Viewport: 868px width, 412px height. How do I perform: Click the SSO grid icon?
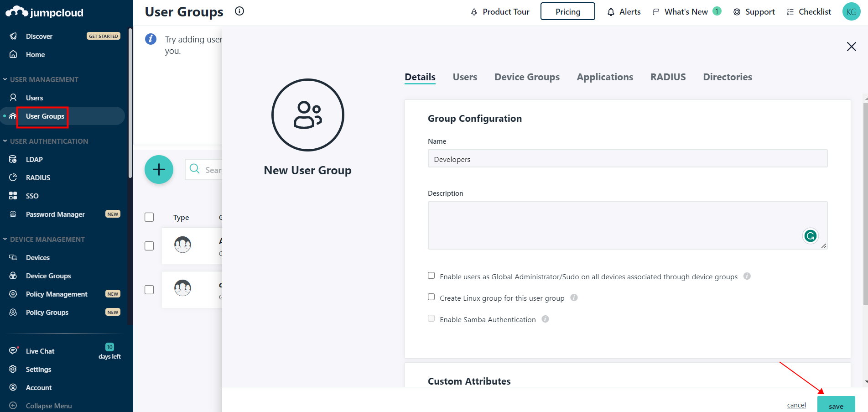pyautogui.click(x=13, y=196)
